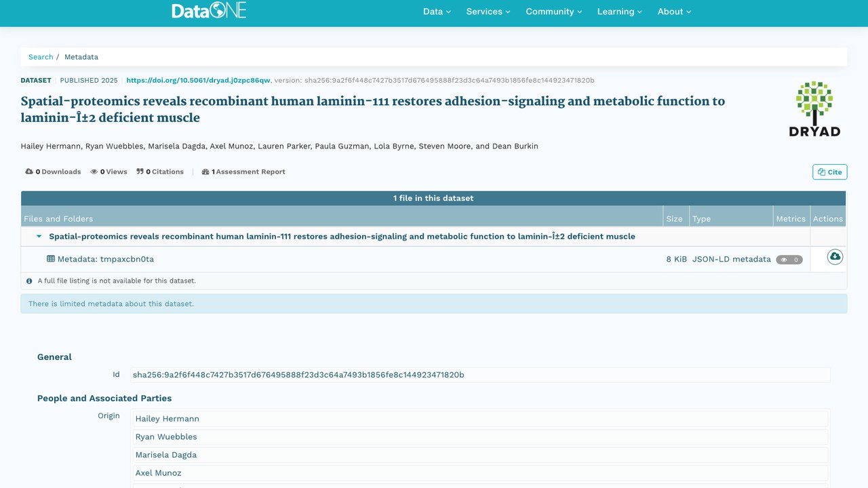Image resolution: width=868 pixels, height=488 pixels.
Task: Click the Marisela Dagda origin entry
Action: (x=480, y=455)
